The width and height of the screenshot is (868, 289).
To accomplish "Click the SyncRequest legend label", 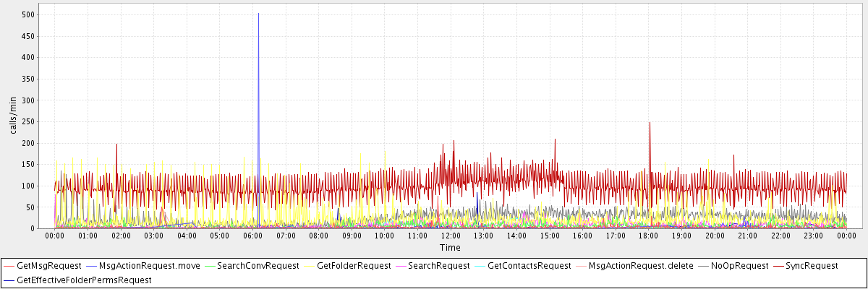I will pyautogui.click(x=812, y=266).
